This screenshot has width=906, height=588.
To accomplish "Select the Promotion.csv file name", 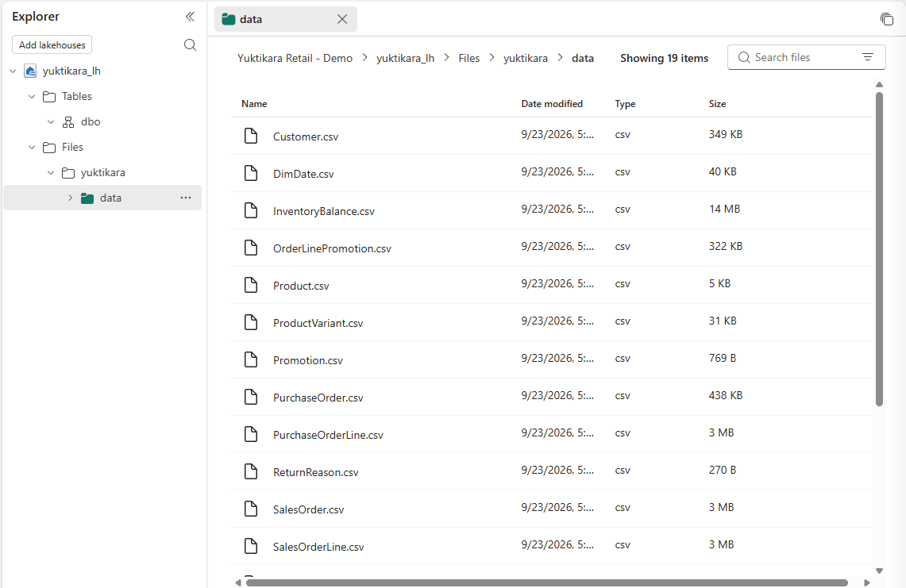I will [308, 360].
